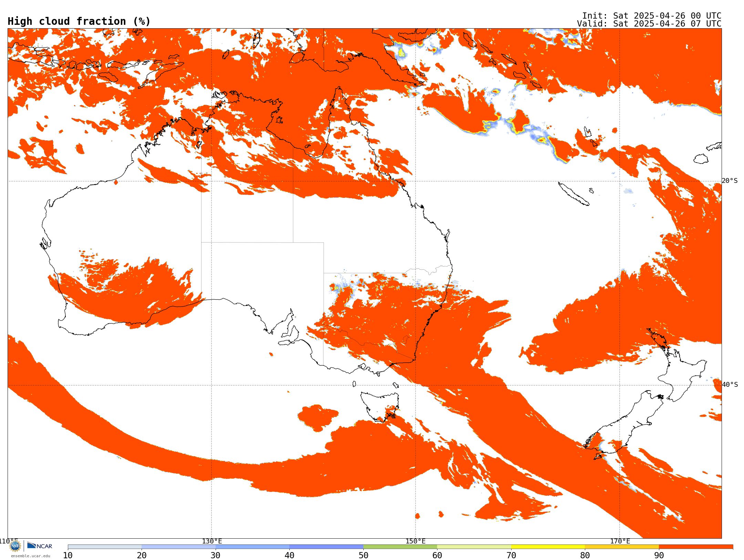This screenshot has width=744, height=560.
Task: Click the 'Valid: Sat 2025-04-26 07 UTC' line
Action: pyautogui.click(x=649, y=24)
